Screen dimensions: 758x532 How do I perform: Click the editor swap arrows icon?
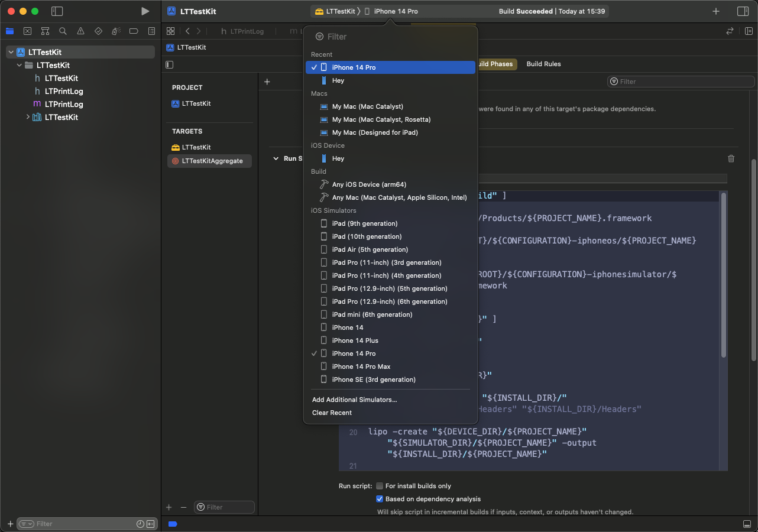730,31
